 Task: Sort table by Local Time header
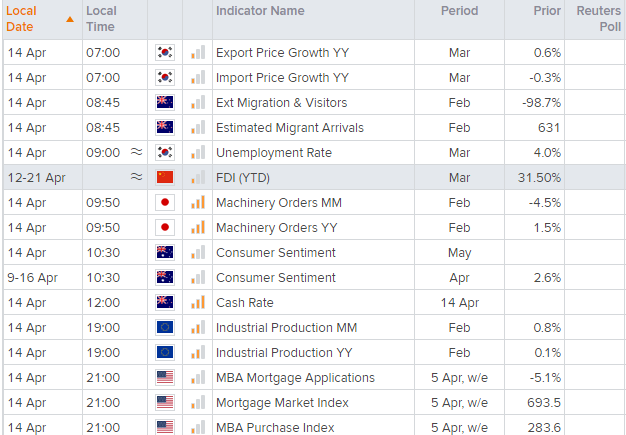coord(101,19)
